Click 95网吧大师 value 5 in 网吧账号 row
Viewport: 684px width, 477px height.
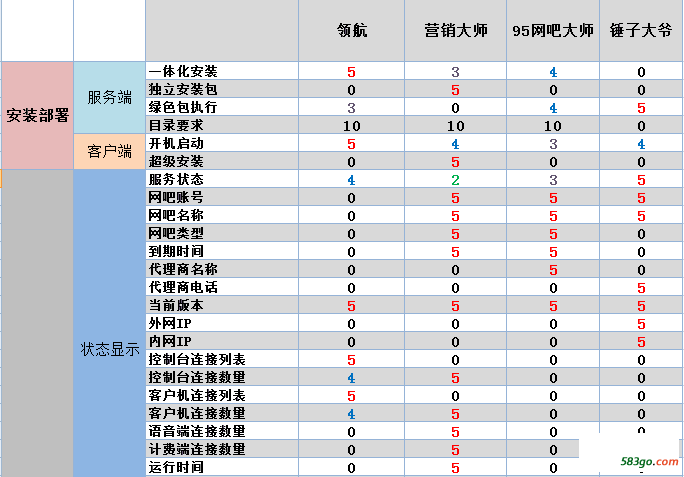(553, 198)
